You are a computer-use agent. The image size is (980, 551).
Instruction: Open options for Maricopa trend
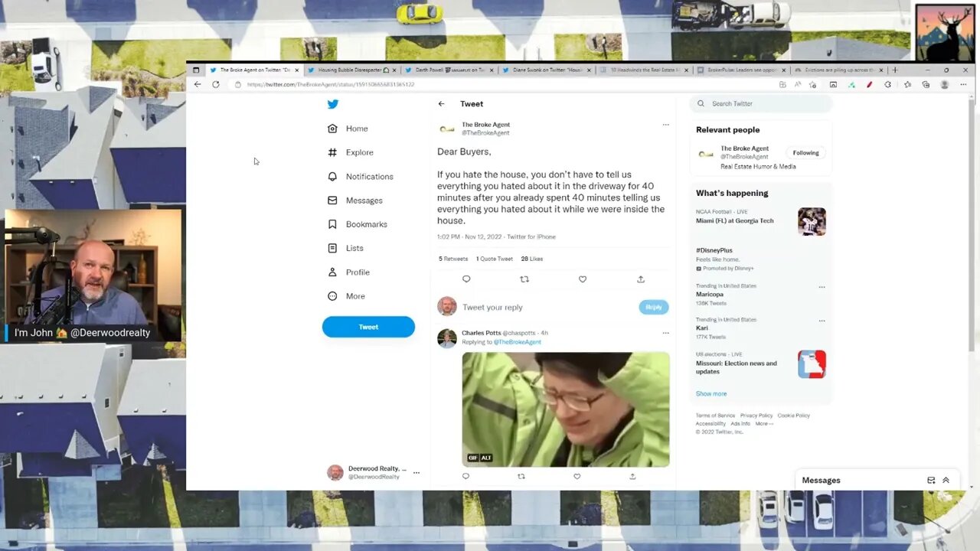822,287
